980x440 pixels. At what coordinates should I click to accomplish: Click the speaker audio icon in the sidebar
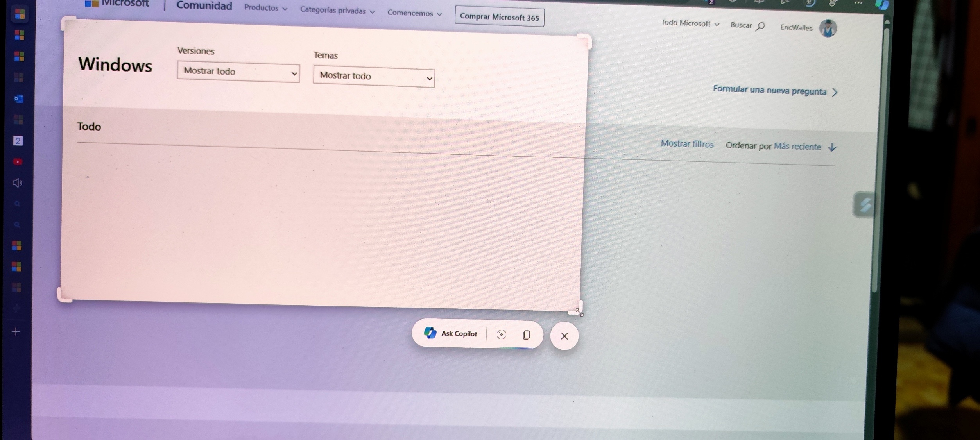(17, 183)
